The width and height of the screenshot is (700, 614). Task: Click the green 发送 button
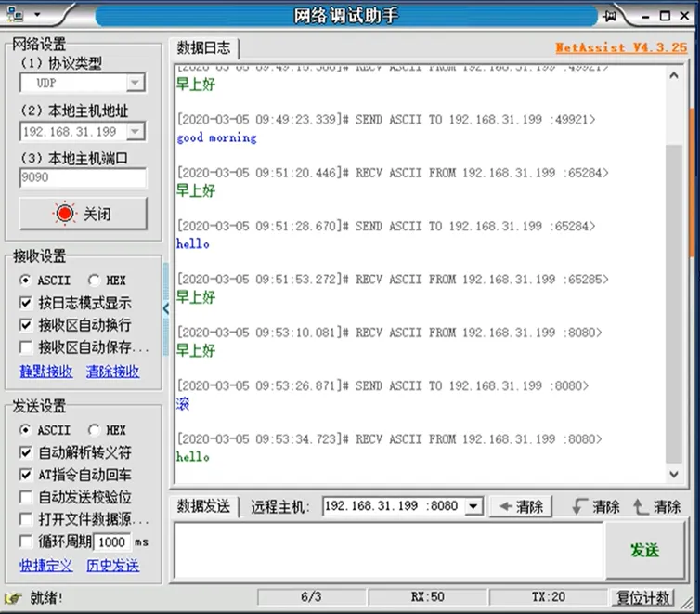click(x=644, y=550)
